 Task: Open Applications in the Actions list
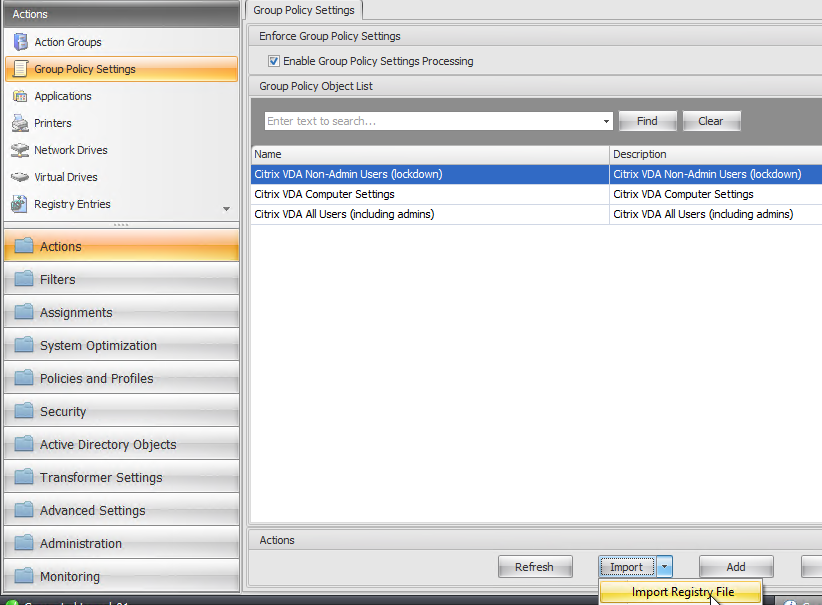click(122, 96)
